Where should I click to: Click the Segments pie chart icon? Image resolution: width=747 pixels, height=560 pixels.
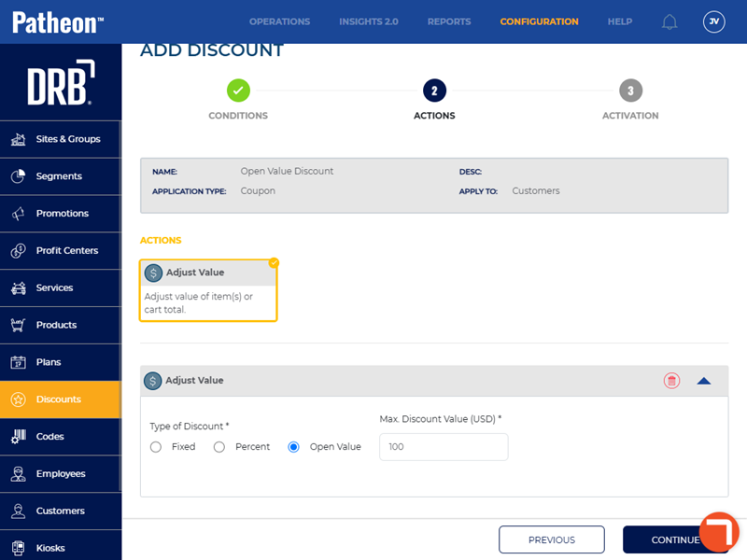18,176
